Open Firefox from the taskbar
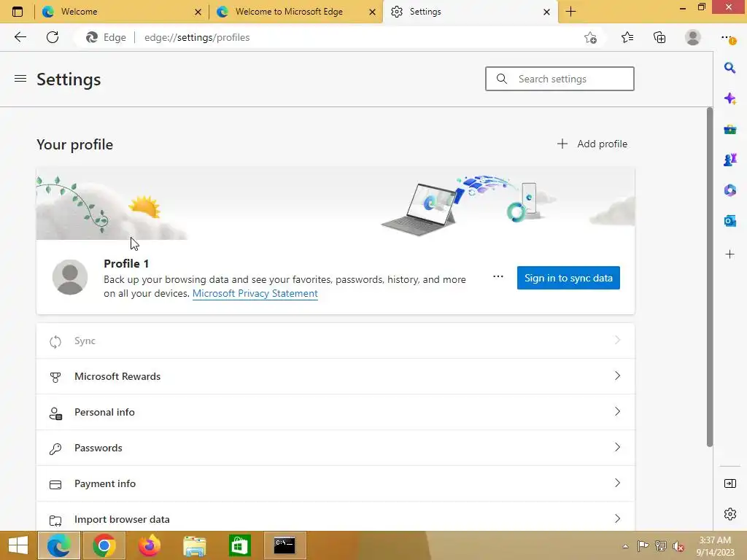 (149, 545)
